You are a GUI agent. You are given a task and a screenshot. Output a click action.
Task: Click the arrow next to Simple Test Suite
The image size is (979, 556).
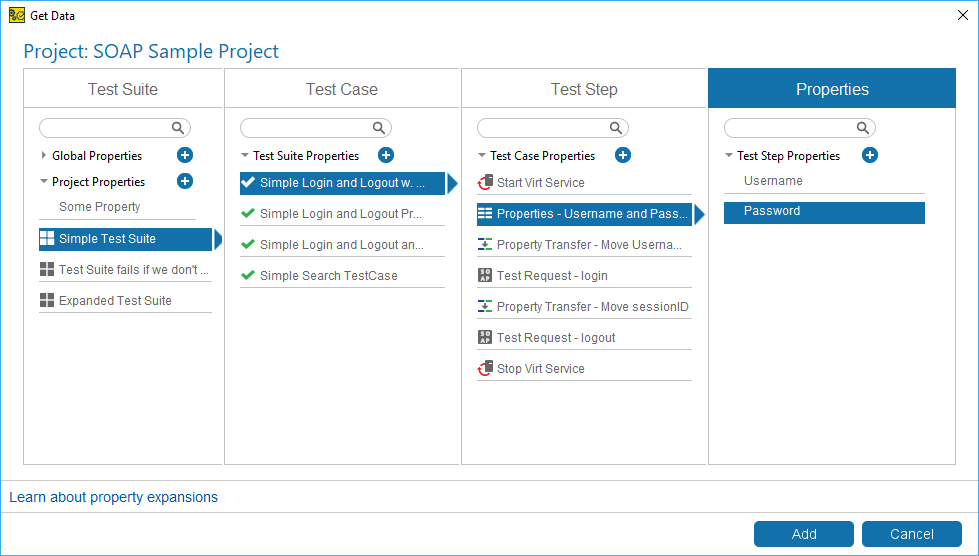click(218, 239)
